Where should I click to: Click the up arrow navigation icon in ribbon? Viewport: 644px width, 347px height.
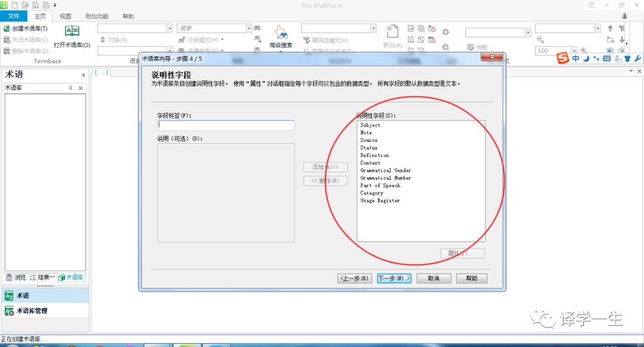point(611,29)
